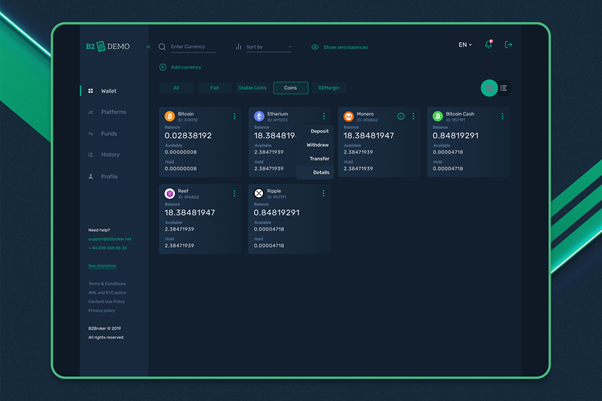Screen dimensions: 602x401
Task: Select the Fiat filter tab
Action: click(x=215, y=88)
